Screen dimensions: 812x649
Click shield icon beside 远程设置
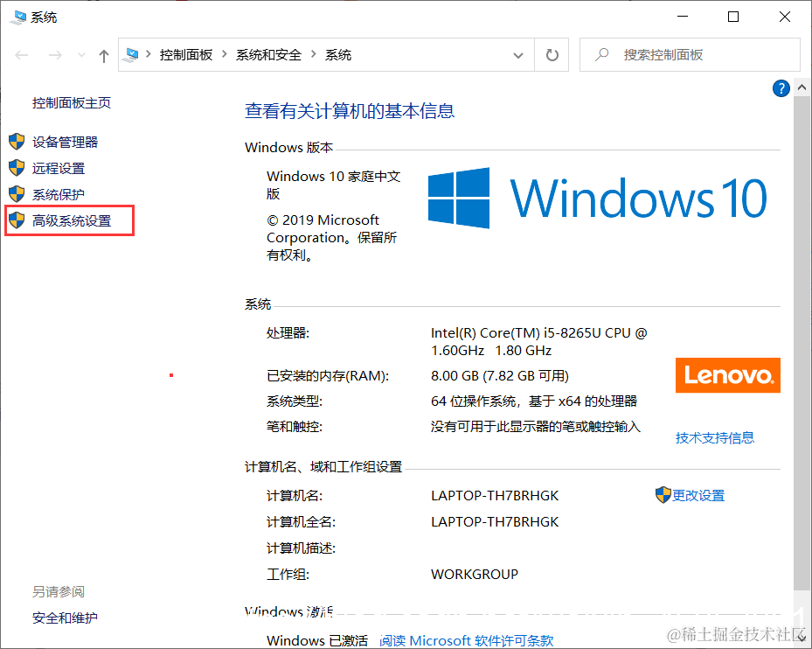pyautogui.click(x=17, y=168)
